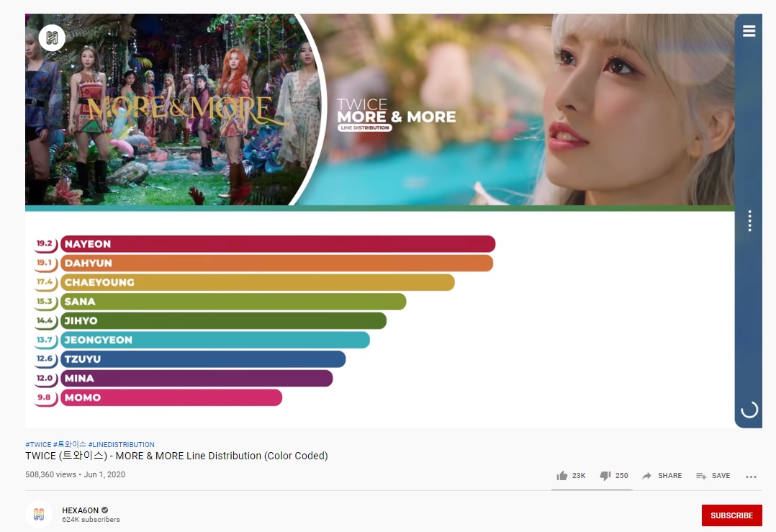Image resolution: width=776 pixels, height=532 pixels.
Task: Click the SANA bar in chart
Action: [x=233, y=302]
